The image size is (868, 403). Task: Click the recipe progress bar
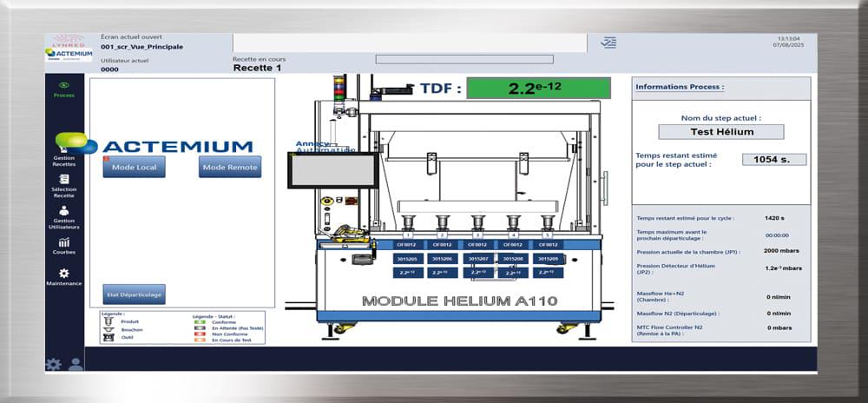tap(464, 60)
